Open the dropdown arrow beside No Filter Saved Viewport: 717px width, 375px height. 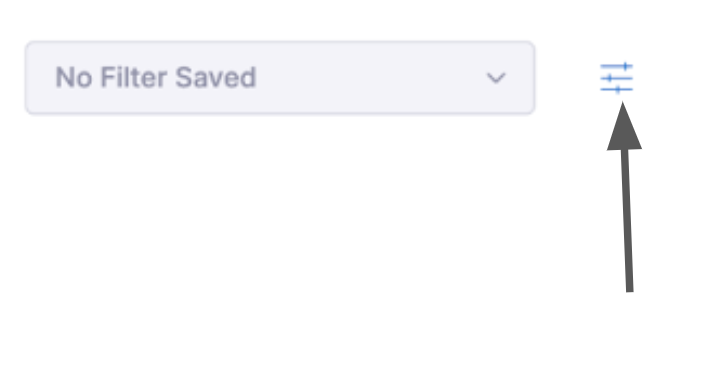click(x=496, y=78)
